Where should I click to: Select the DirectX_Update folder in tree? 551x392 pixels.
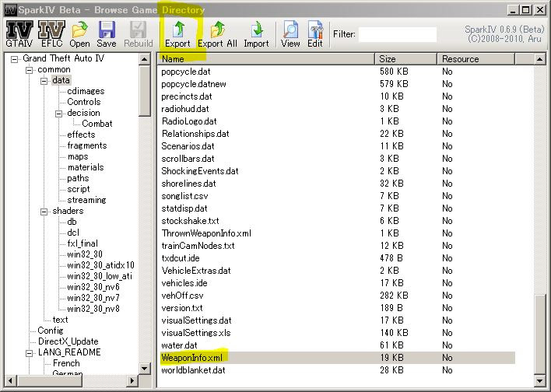coord(68,341)
